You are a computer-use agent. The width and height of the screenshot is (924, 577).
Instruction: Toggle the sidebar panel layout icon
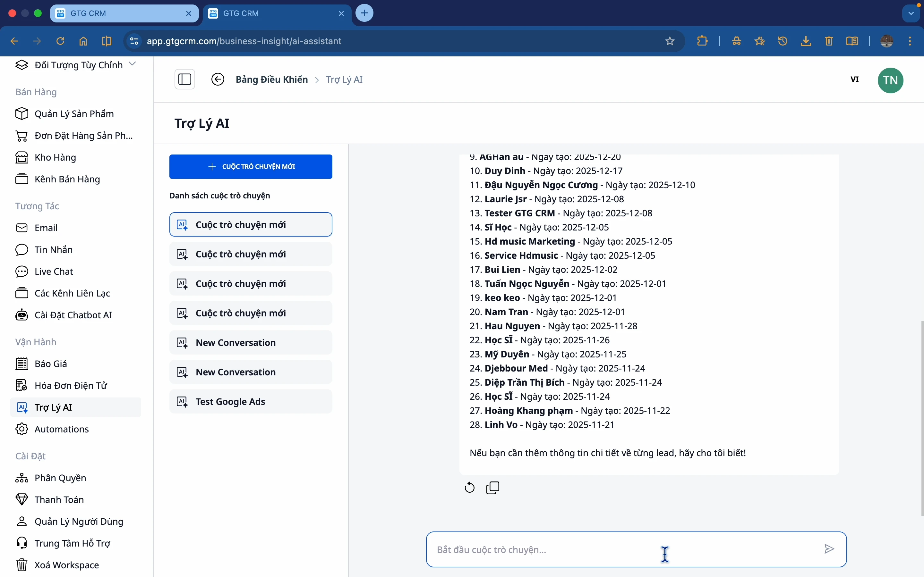[x=185, y=79]
